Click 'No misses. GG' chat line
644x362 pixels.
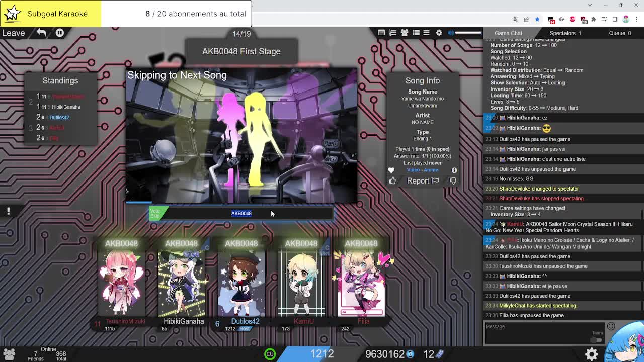click(x=516, y=178)
